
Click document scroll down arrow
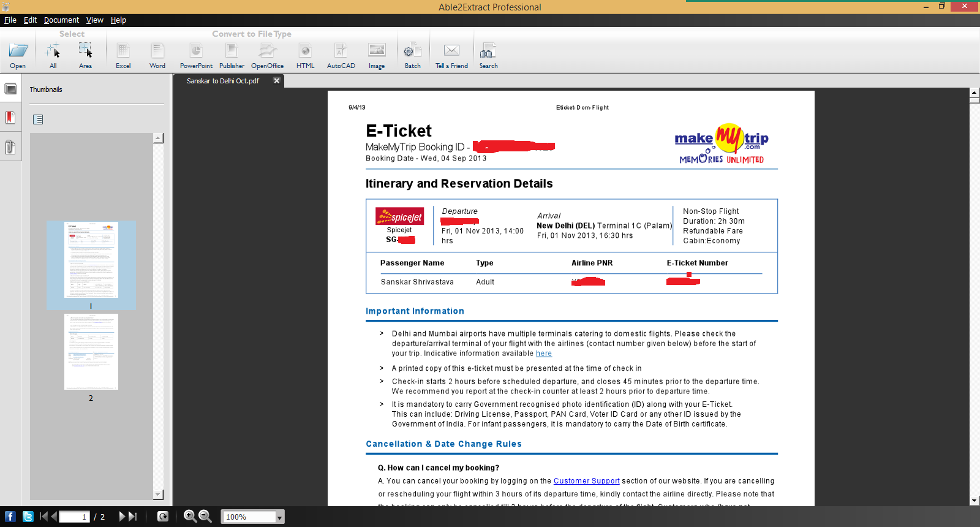point(974,501)
